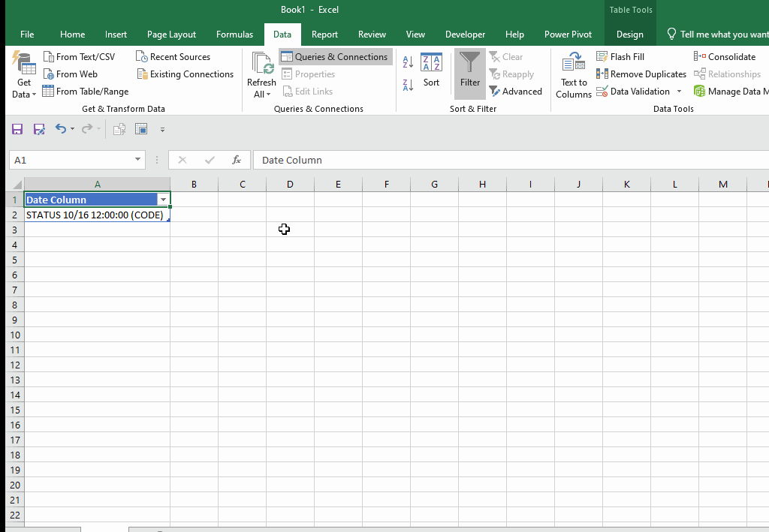
Task: Click the Paste icon in Quick Access Toolbar
Action: click(119, 129)
